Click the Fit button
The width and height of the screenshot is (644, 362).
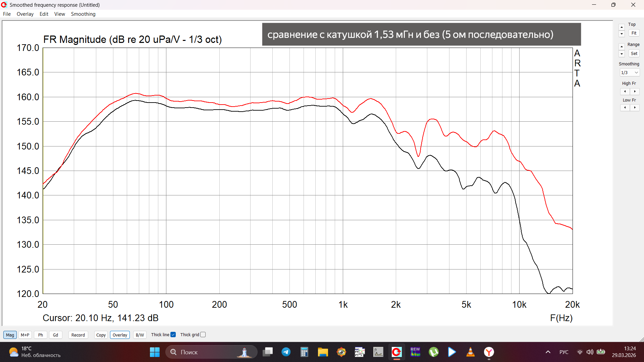[x=634, y=33]
